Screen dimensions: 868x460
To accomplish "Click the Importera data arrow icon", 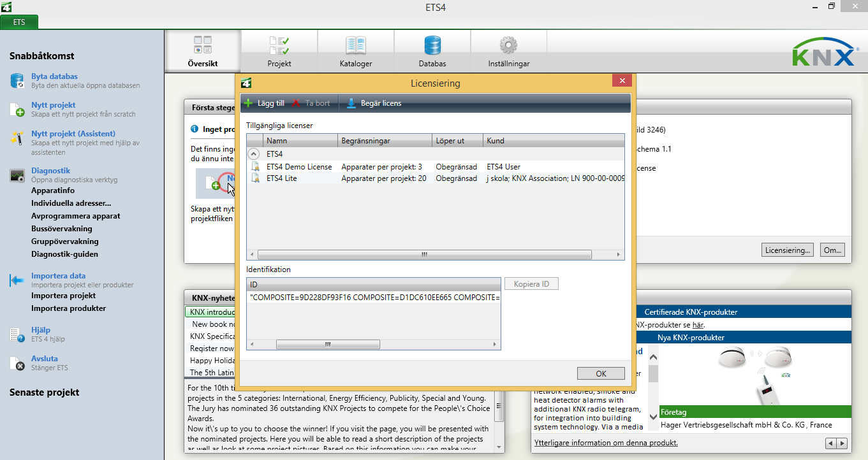I will click(x=17, y=280).
